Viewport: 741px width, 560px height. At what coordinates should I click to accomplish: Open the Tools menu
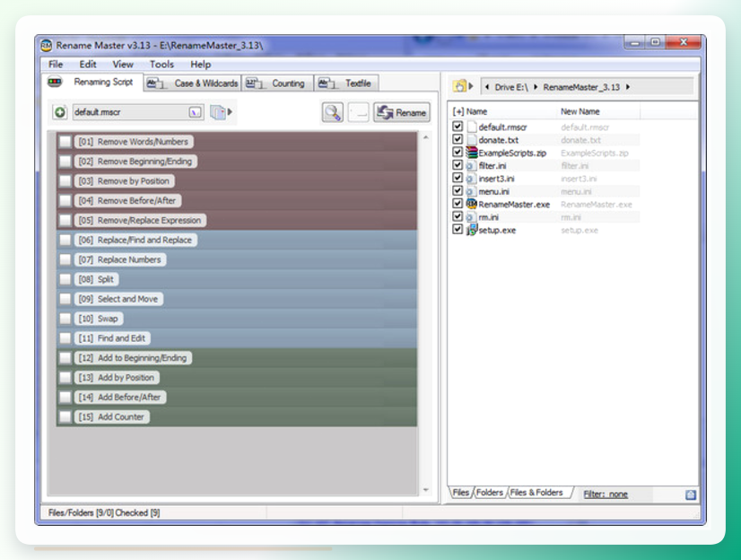(161, 65)
